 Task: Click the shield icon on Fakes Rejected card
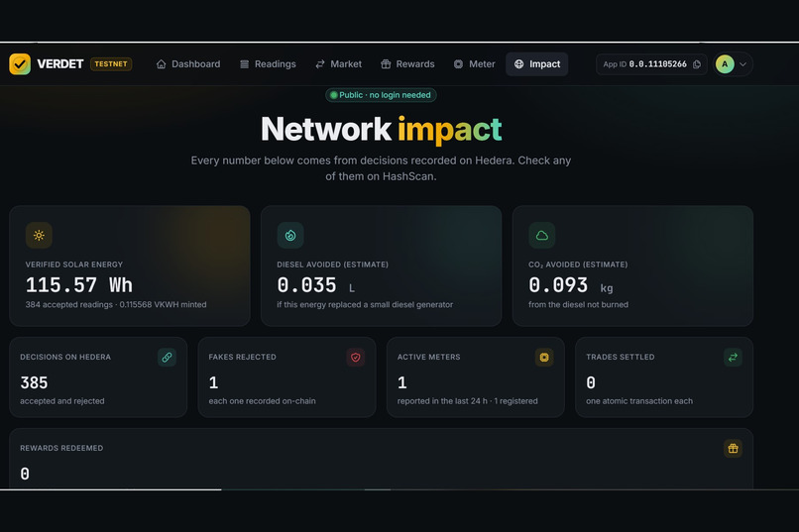[x=356, y=358]
